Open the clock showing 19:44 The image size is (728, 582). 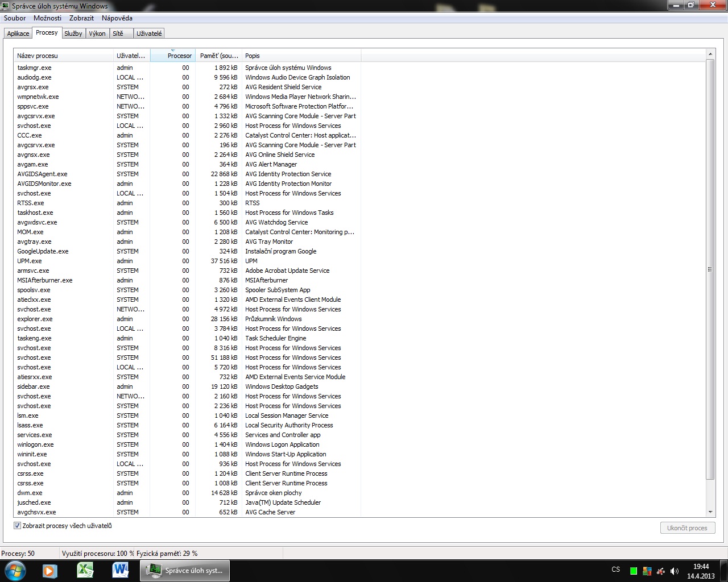click(x=701, y=571)
